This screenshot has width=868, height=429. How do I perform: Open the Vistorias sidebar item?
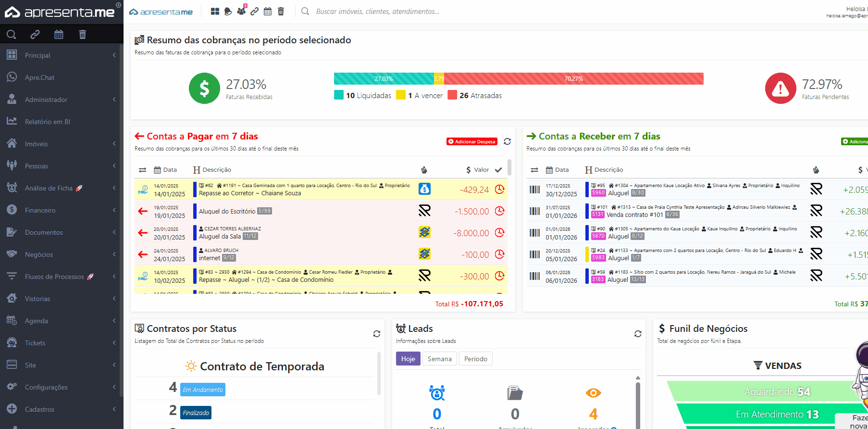(62, 299)
